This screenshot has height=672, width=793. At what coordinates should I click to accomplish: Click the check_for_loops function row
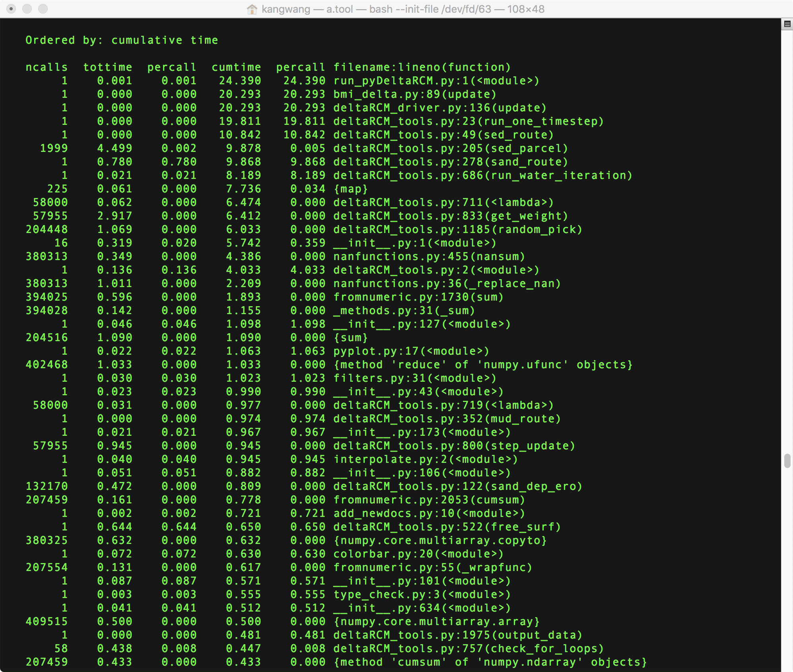(396, 644)
